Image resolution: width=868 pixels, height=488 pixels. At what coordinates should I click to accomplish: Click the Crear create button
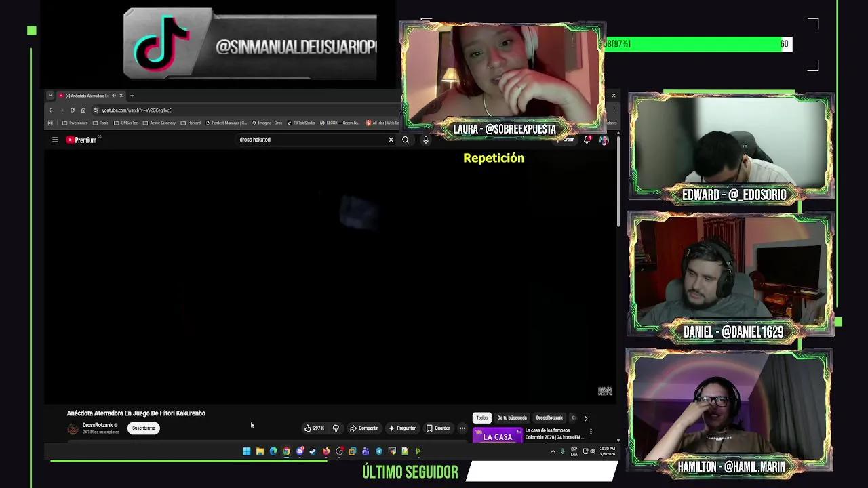(566, 140)
